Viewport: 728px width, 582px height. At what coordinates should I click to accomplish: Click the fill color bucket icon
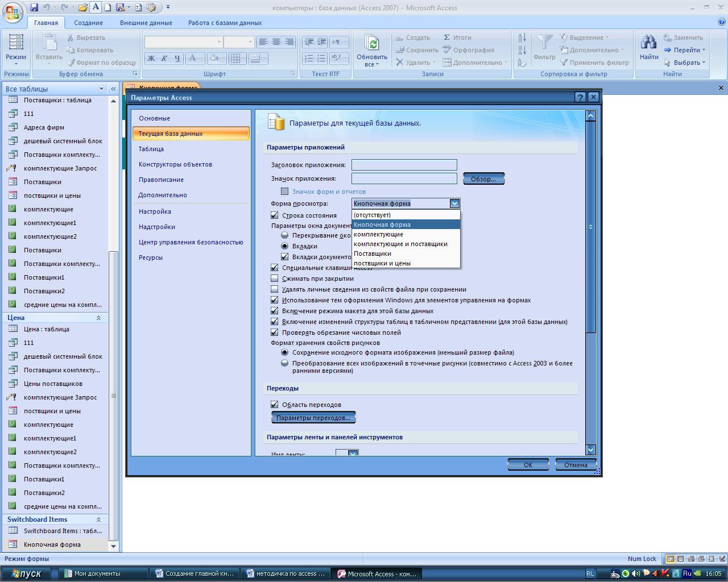point(214,58)
